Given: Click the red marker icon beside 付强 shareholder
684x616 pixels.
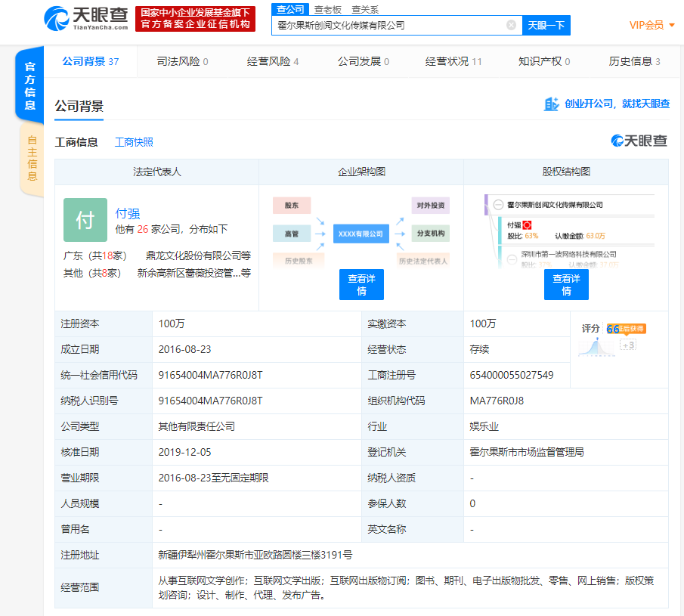Looking at the screenshot, I should [527, 225].
